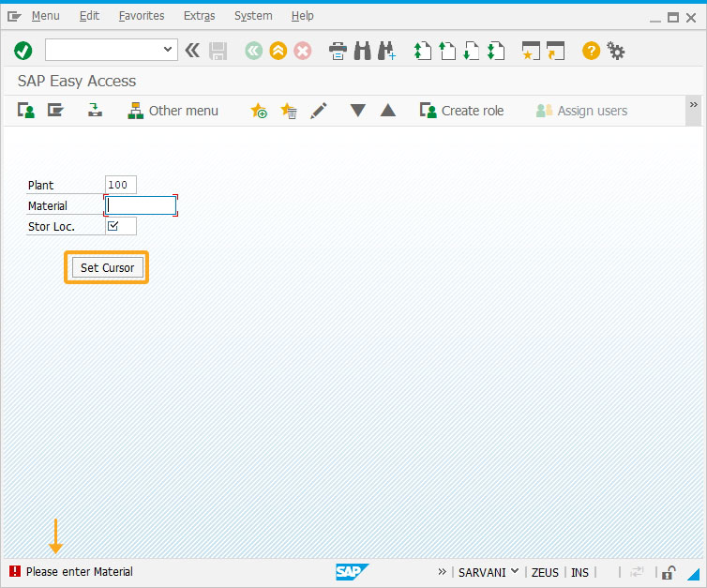707x588 pixels.
Task: Open the Extras menu
Action: point(200,16)
